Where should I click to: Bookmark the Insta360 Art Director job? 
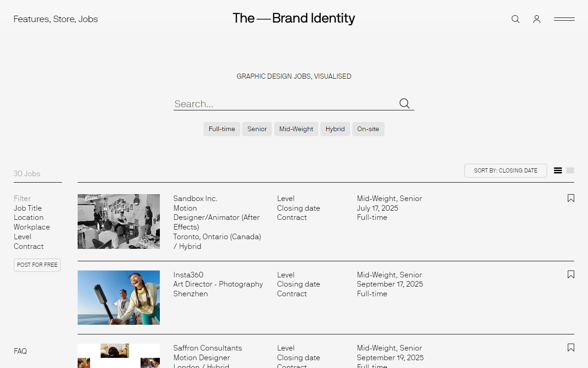pos(571,274)
